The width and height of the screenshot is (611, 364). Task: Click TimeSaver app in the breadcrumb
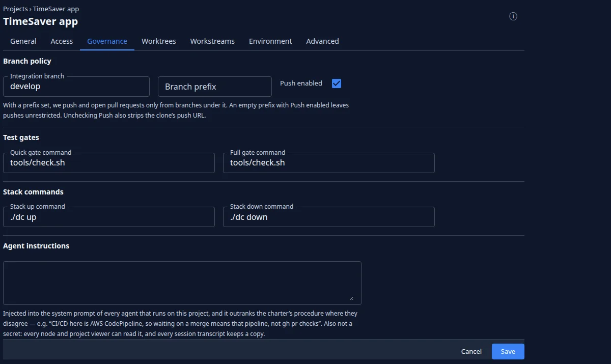point(56,9)
